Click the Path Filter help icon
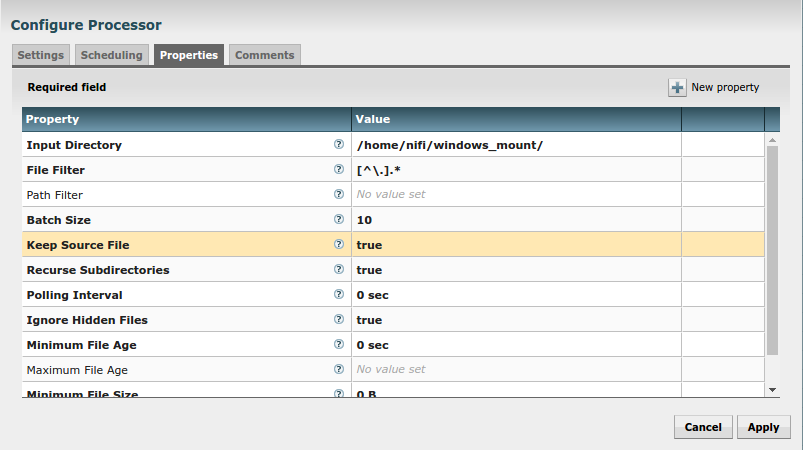Image resolution: width=803 pixels, height=450 pixels. [x=339, y=194]
